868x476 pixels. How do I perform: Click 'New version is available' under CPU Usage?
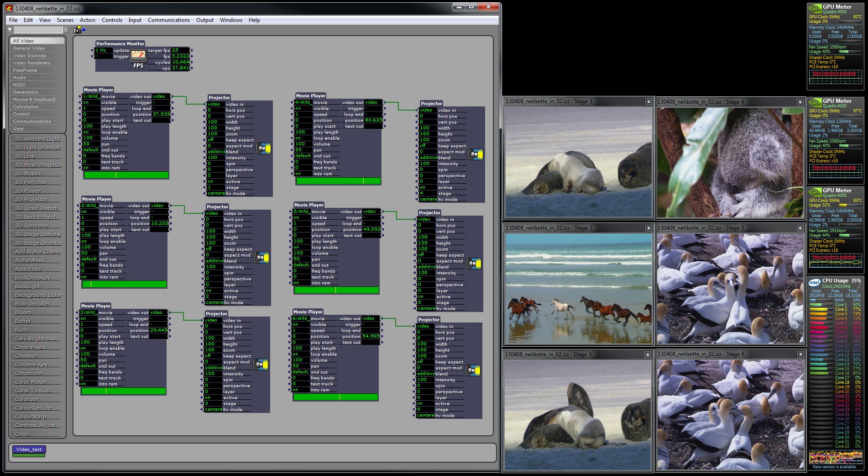[834, 467]
